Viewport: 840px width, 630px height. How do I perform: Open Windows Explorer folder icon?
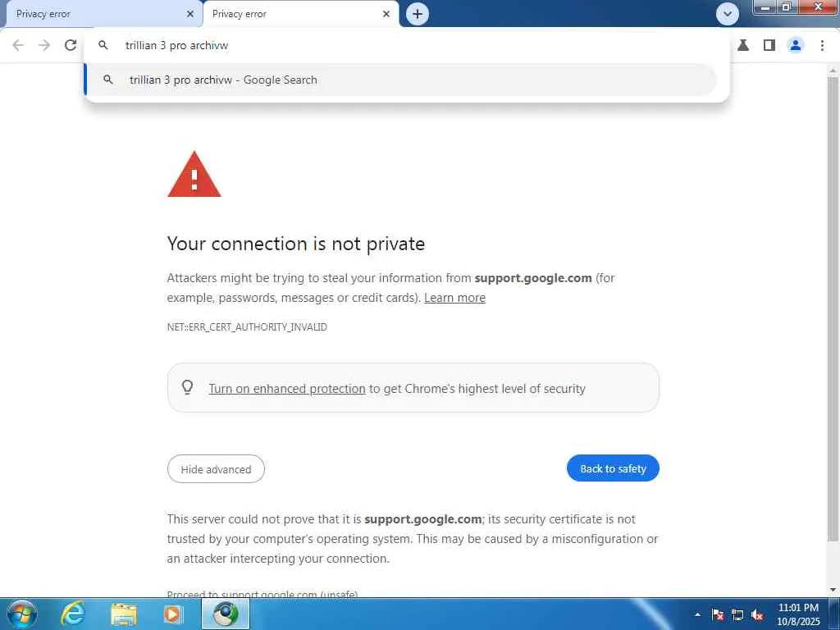[x=124, y=614]
